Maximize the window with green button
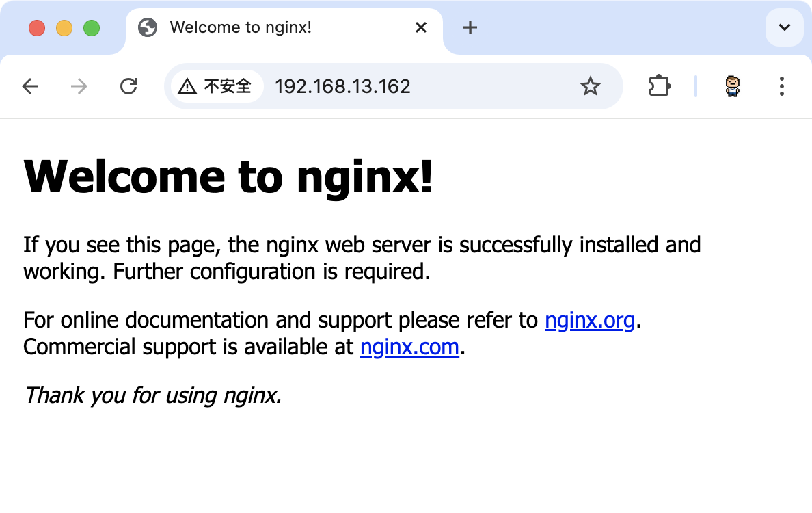 tap(92, 28)
